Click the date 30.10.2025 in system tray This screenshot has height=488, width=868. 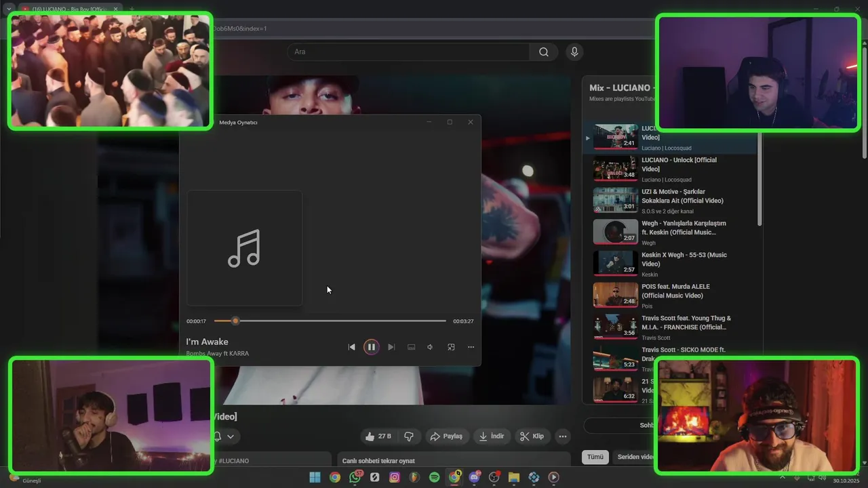pos(846,481)
